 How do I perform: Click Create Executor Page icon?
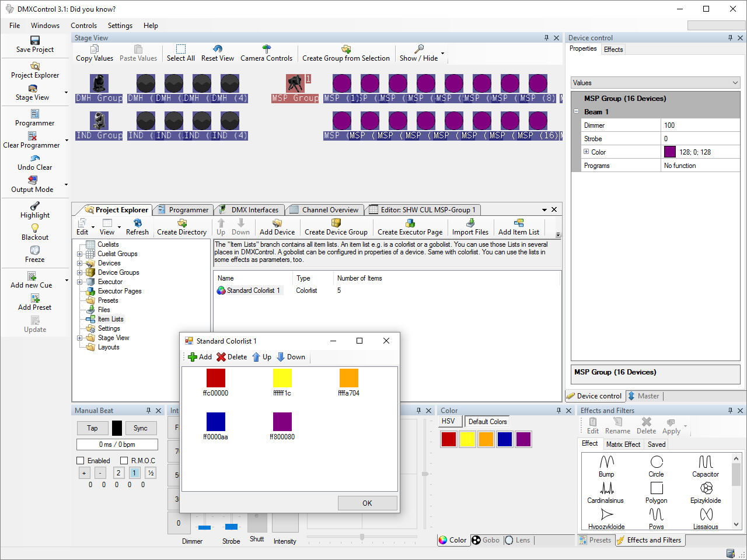point(410,223)
